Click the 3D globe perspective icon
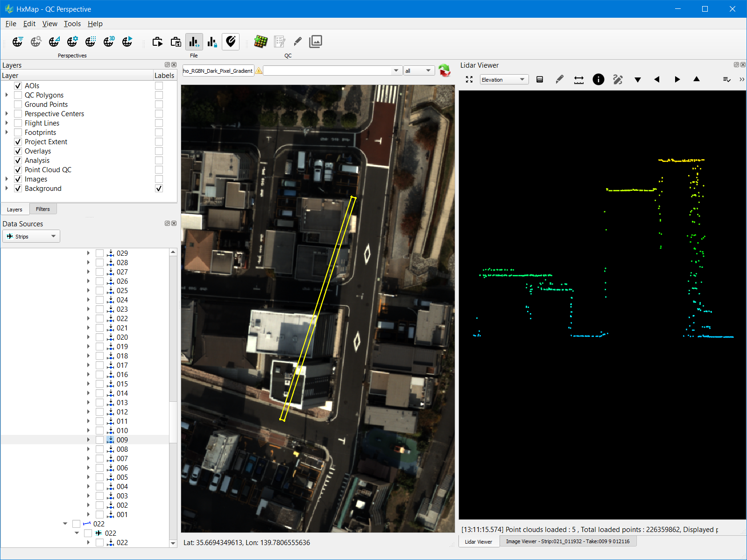Viewport: 747px width, 560px height. pyautogui.click(x=109, y=42)
